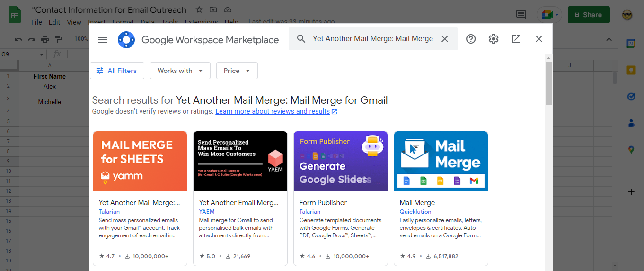Open All Filters panel
644x271 pixels.
[116, 71]
